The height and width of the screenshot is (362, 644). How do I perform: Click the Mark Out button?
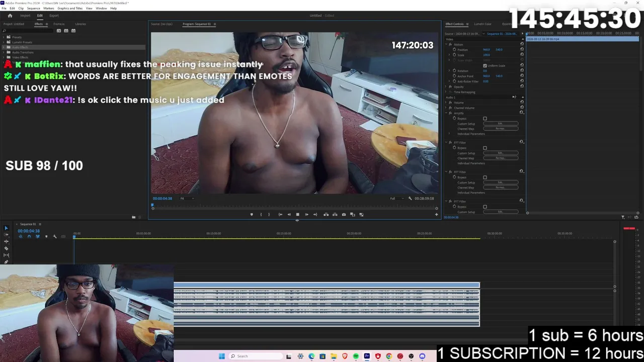coord(269,215)
